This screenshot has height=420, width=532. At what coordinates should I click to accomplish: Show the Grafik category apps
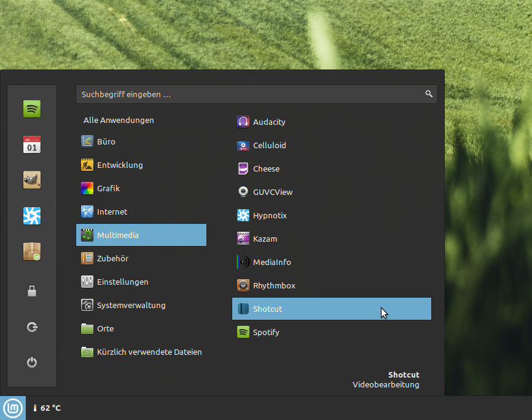108,188
